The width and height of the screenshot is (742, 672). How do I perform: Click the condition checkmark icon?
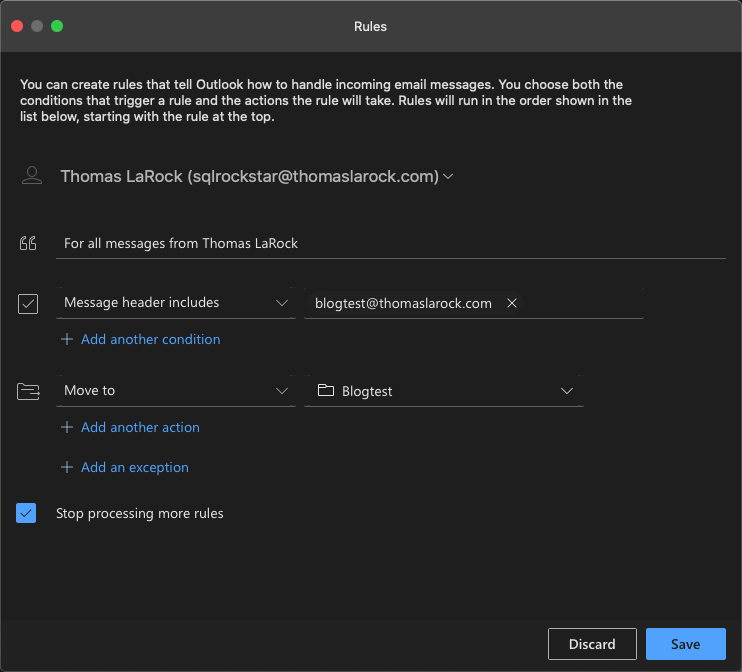pyautogui.click(x=28, y=303)
